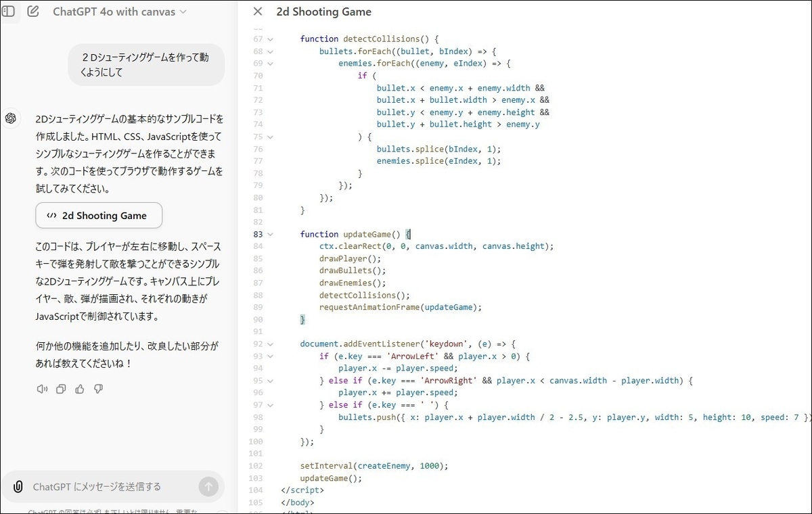Click 'drawBullets();' on line 86

353,271
